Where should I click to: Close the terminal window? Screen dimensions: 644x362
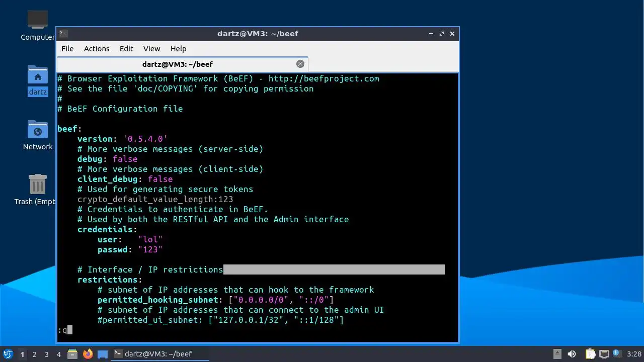[452, 34]
